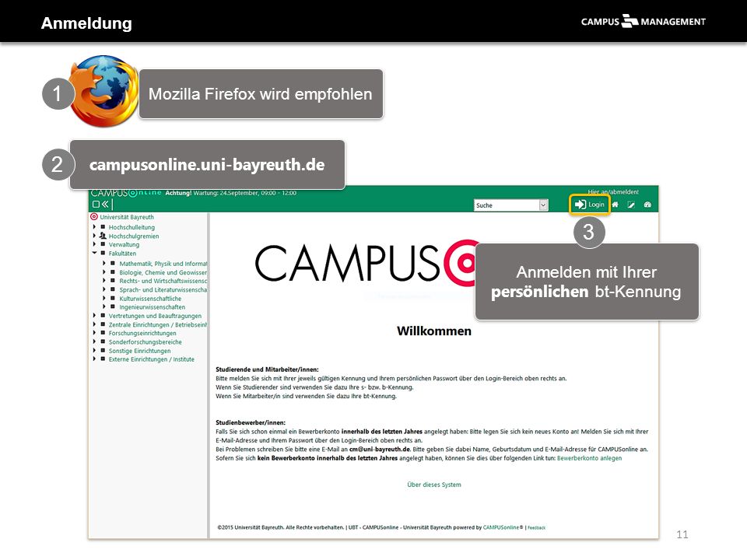The height and width of the screenshot is (560, 747).
Task: Click the CAMPUSonline® link in footer
Action: pyautogui.click(x=503, y=527)
